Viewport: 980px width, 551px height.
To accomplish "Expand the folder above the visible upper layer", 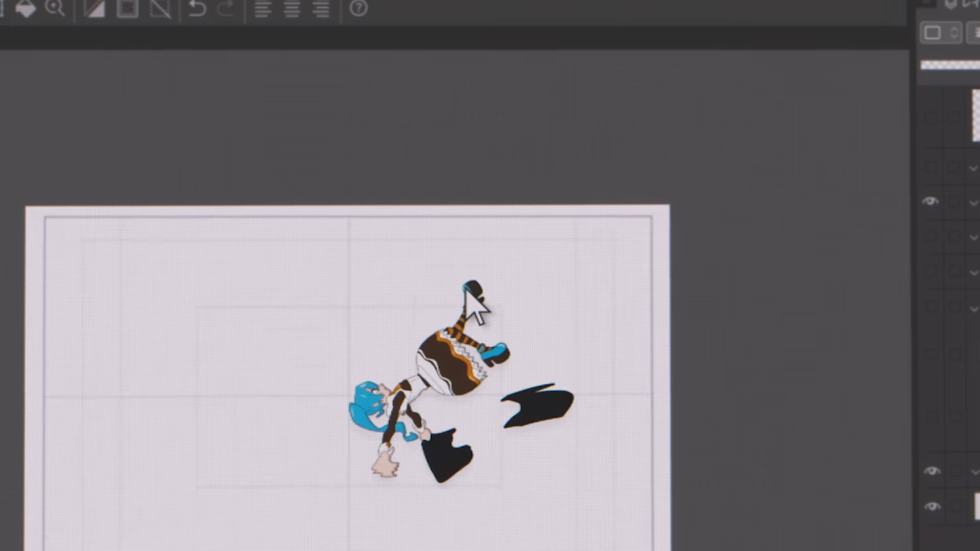I will tap(973, 168).
